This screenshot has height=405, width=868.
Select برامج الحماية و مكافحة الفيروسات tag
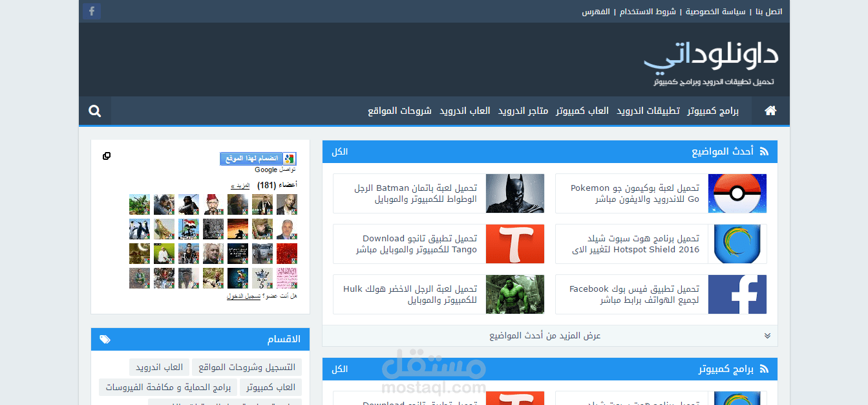point(167,387)
